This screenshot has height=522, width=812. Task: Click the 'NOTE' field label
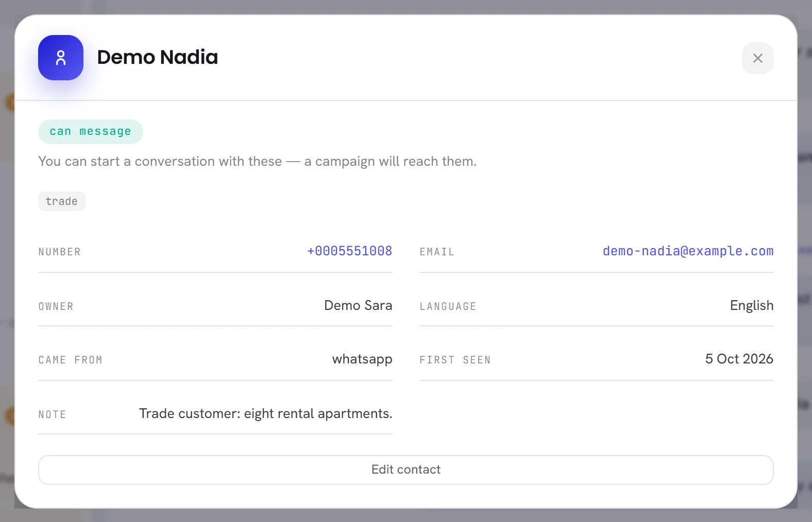tap(53, 414)
